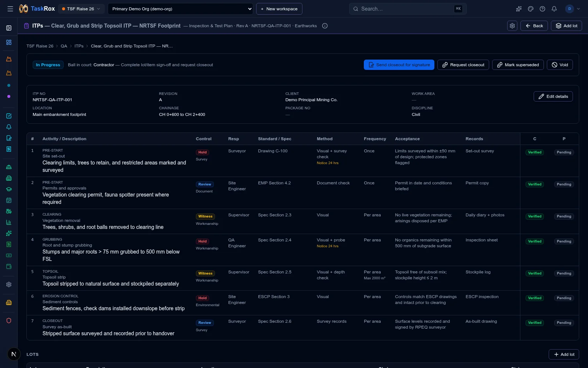The height and width of the screenshot is (368, 588).
Task: Click Pending badge for Sediment controls row
Action: pos(564,298)
